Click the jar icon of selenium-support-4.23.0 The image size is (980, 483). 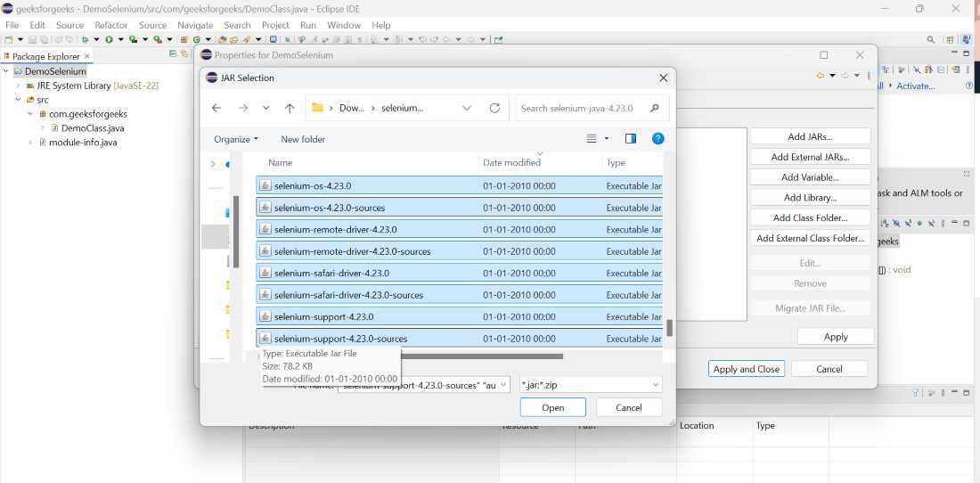[x=265, y=316]
